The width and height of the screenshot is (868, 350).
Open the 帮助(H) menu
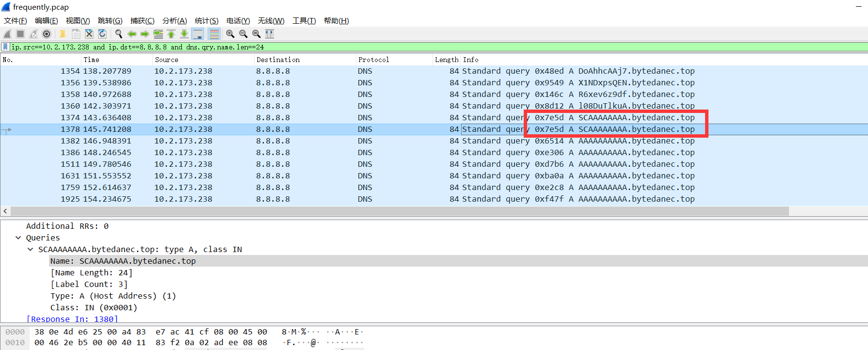(337, 21)
